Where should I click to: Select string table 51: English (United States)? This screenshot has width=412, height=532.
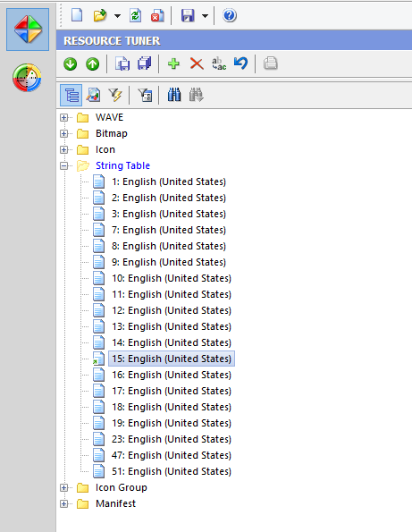point(172,471)
